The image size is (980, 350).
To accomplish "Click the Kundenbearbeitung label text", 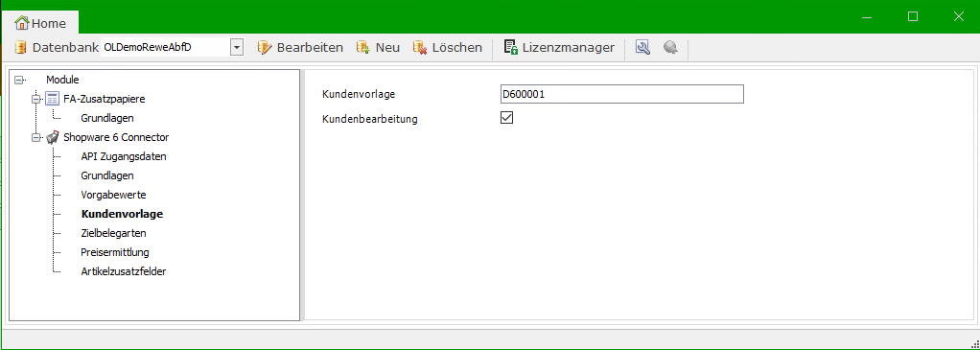I will click(x=369, y=119).
